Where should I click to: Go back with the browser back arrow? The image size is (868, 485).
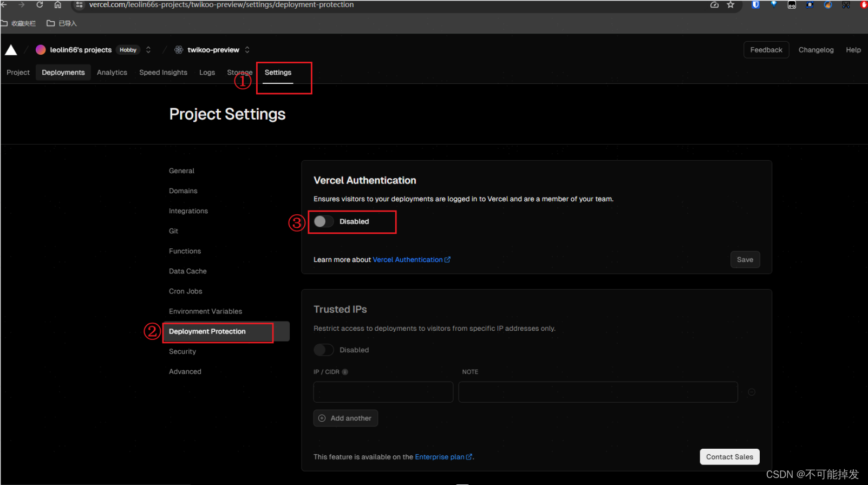coord(4,4)
